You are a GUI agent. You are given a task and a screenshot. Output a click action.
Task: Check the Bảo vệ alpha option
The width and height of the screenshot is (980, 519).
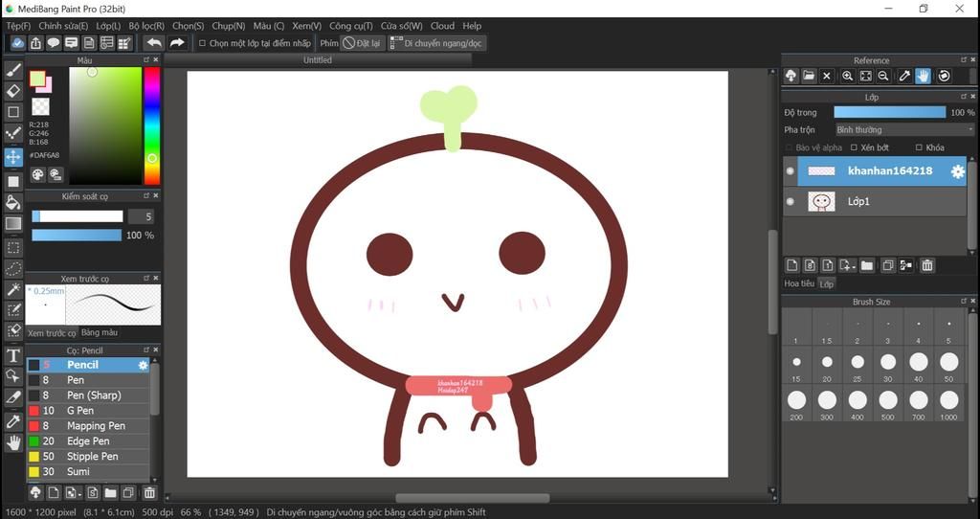789,147
